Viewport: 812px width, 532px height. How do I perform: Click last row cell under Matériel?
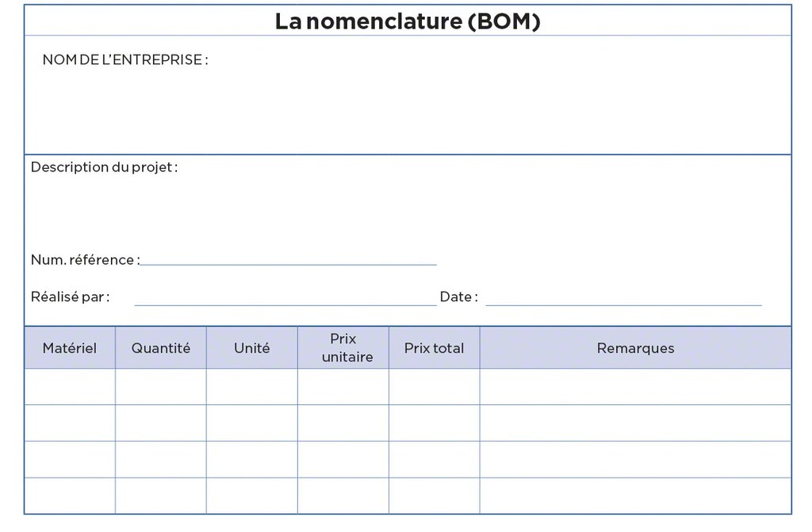(70, 496)
